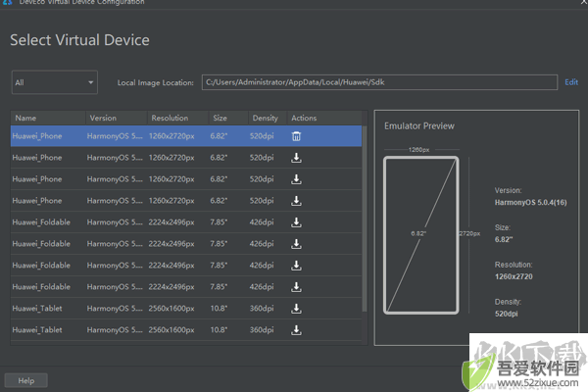Viewport: 588px width, 392px height.
Task: Download image for the second Huawei_Foldable row
Action: (296, 244)
